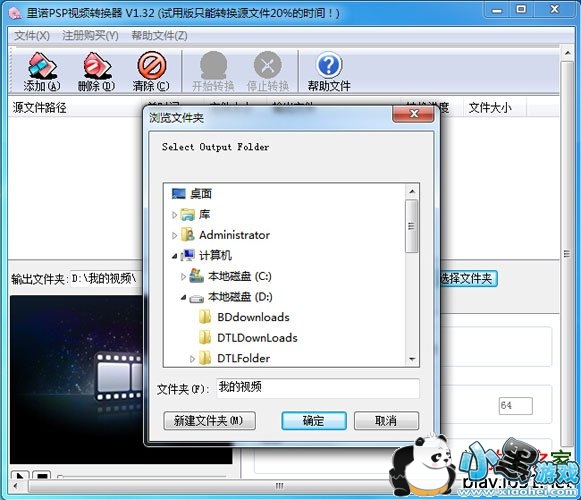Click the play button under preview

click(19, 475)
